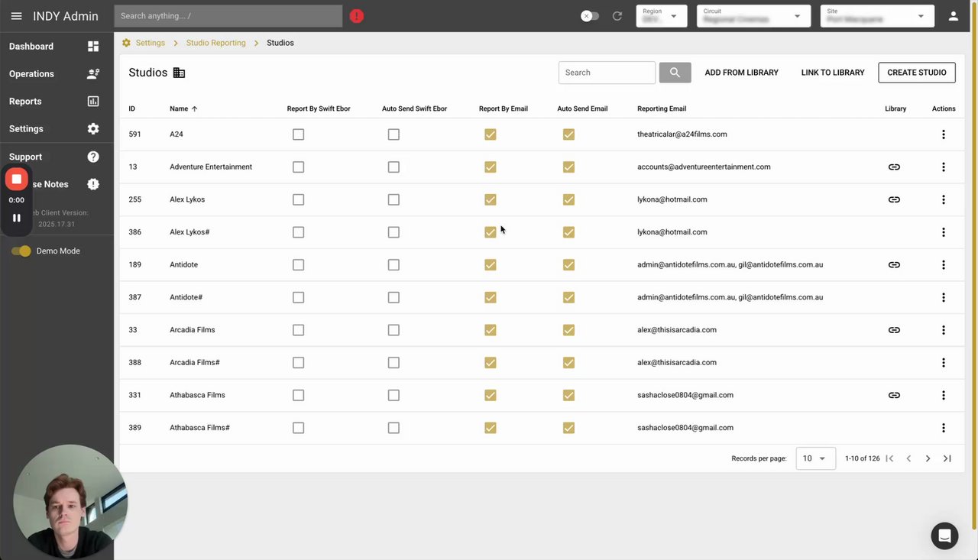978x560 pixels.
Task: Open the user account profile icon
Action: point(953,16)
